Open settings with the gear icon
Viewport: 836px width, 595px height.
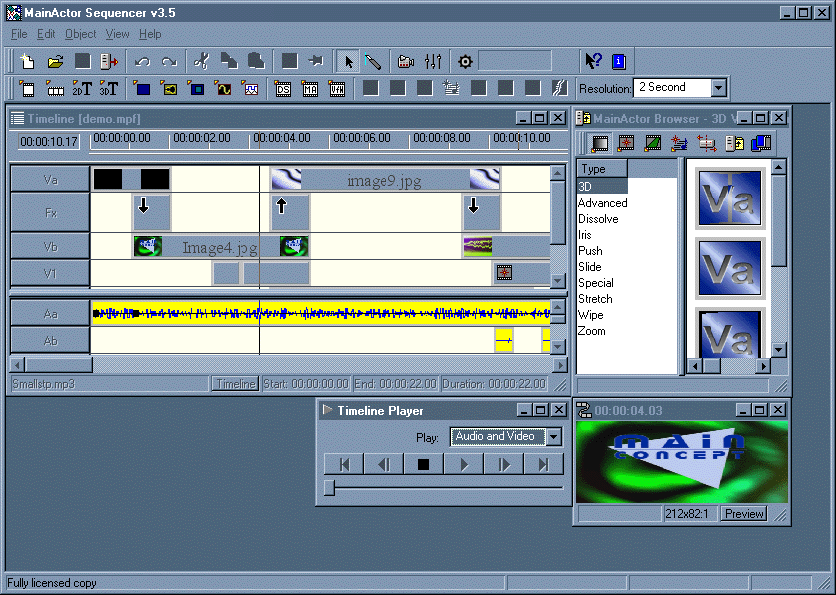(465, 61)
